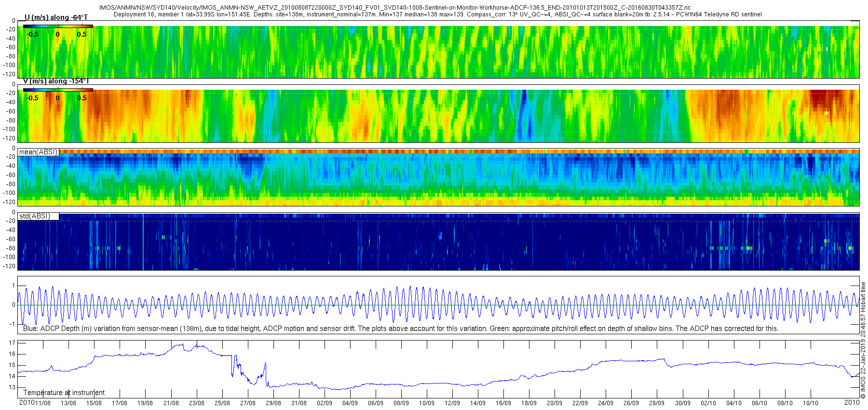This screenshot has height=410, width=868.
Task: Click the '-60' depth tick of the U panel
Action: 10,47
